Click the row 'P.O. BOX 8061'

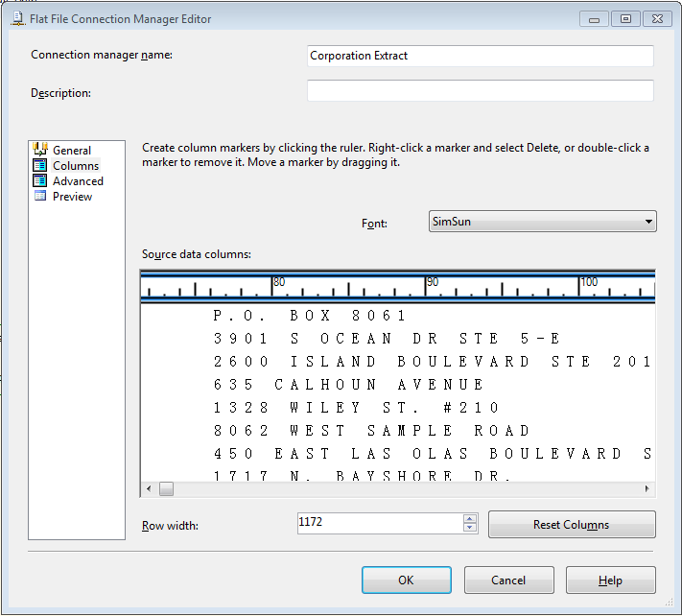(x=310, y=316)
